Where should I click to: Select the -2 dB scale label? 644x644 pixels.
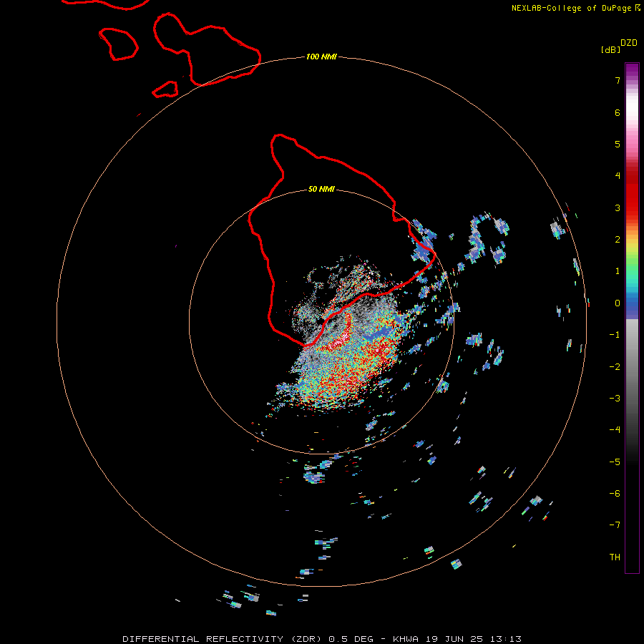click(615, 367)
